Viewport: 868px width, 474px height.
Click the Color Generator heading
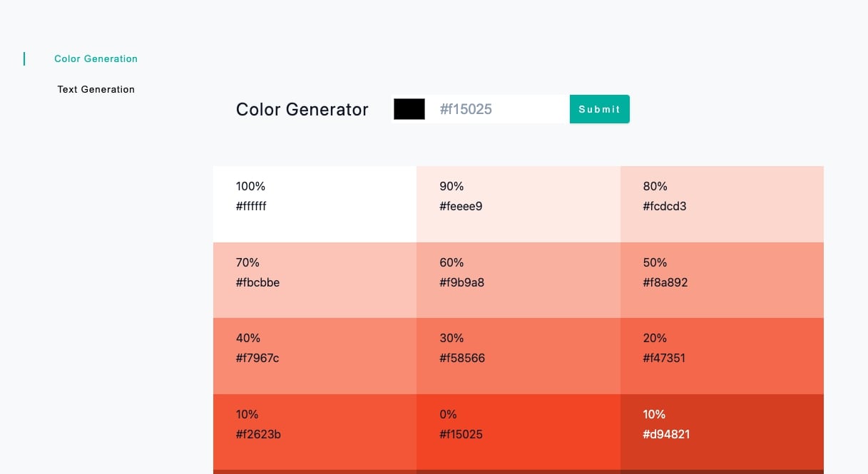point(302,109)
